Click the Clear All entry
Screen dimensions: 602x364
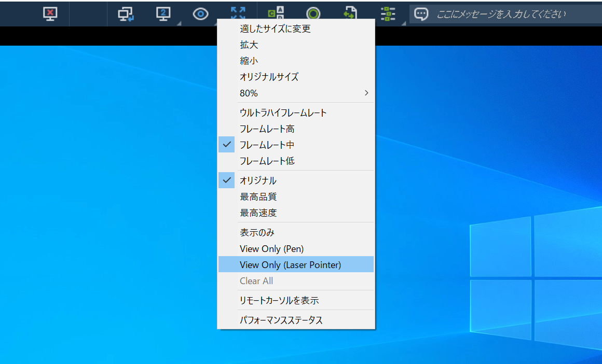click(x=296, y=281)
